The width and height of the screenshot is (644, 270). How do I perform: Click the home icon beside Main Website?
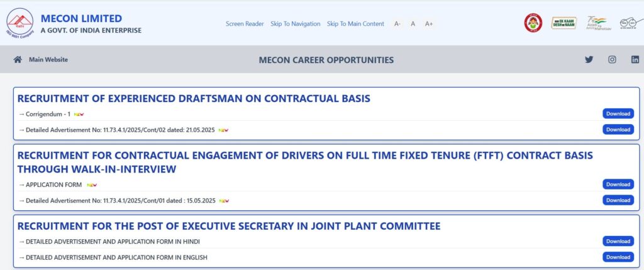coord(18,60)
